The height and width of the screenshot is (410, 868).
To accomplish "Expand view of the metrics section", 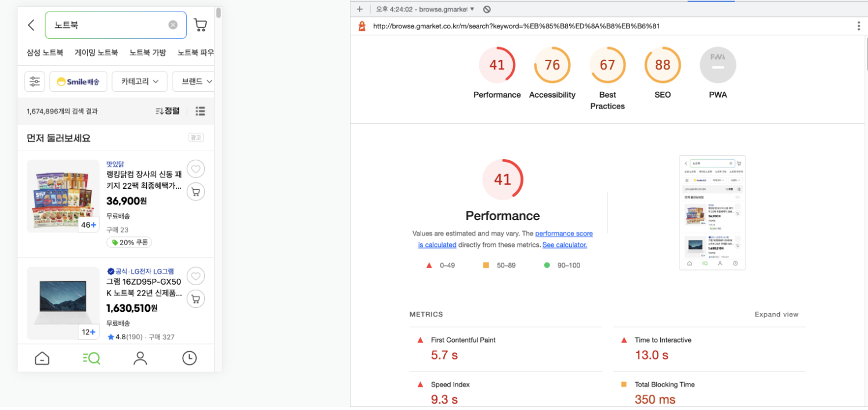I will pyautogui.click(x=776, y=314).
